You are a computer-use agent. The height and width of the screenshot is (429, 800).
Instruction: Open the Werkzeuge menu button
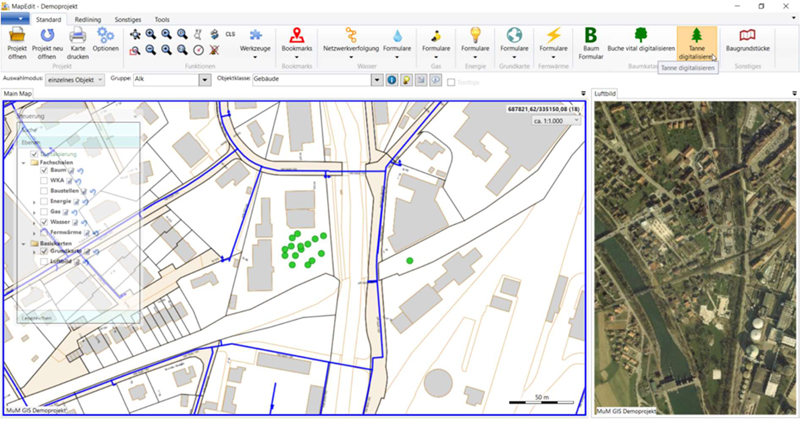(256, 41)
